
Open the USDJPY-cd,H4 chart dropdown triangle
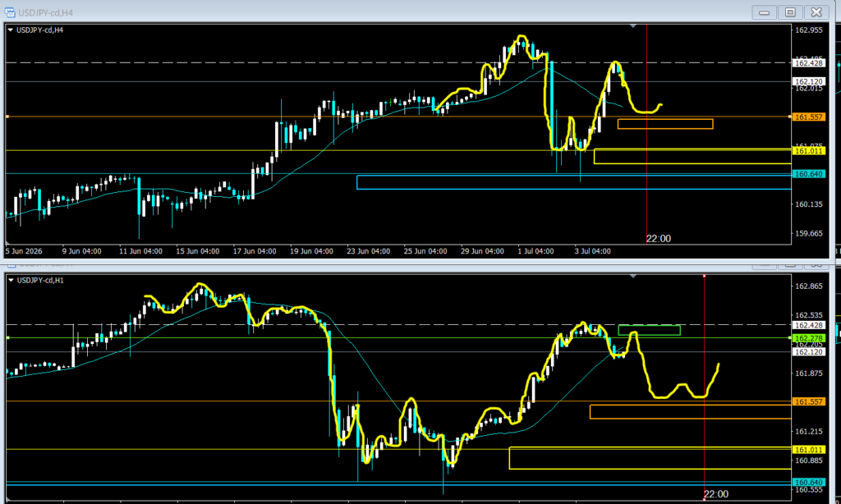click(10, 30)
